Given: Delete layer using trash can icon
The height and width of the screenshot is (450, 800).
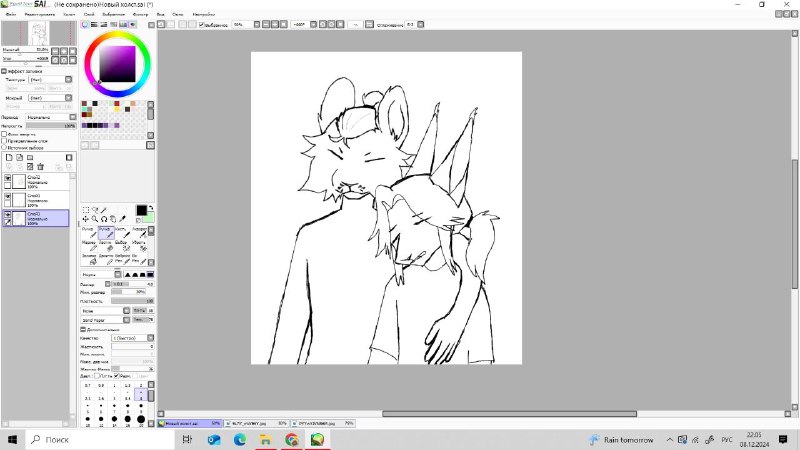Looking at the screenshot, I should [40, 167].
